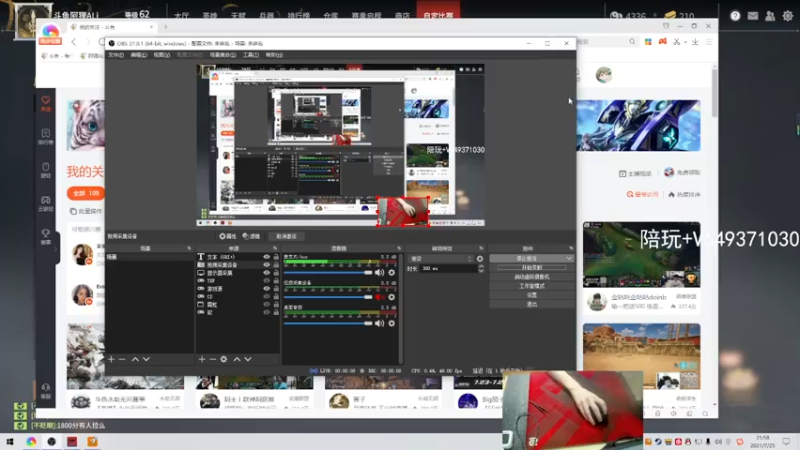Toggle lock on 显示器采集 source
The image size is (800, 450).
pyautogui.click(x=276, y=273)
